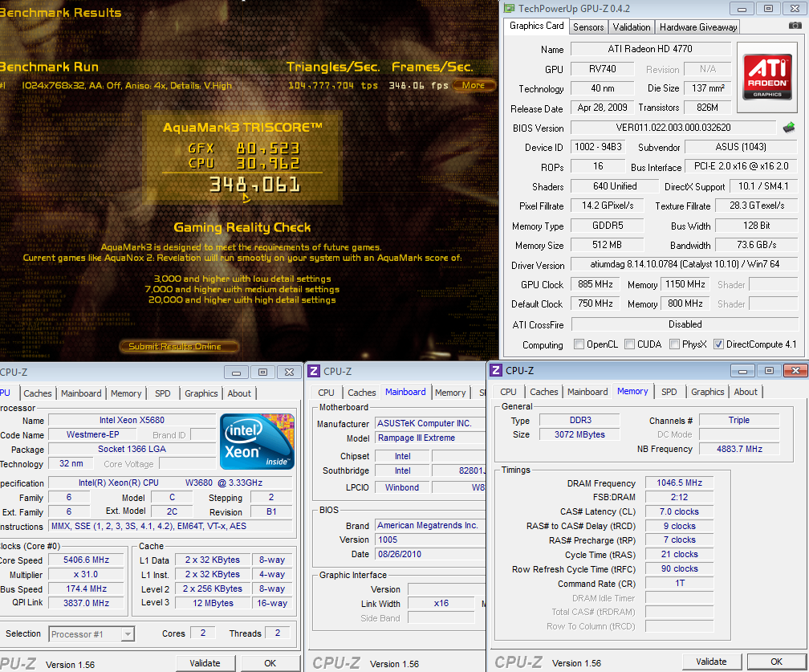Open the SPD tab in Memory CPU-Z window

[669, 392]
